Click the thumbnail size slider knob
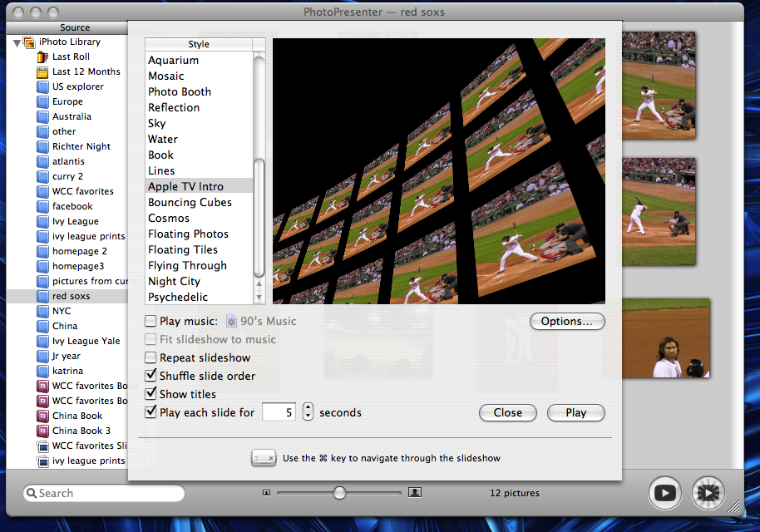Screen dimensions: 760x532 pyautogui.click(x=340, y=493)
